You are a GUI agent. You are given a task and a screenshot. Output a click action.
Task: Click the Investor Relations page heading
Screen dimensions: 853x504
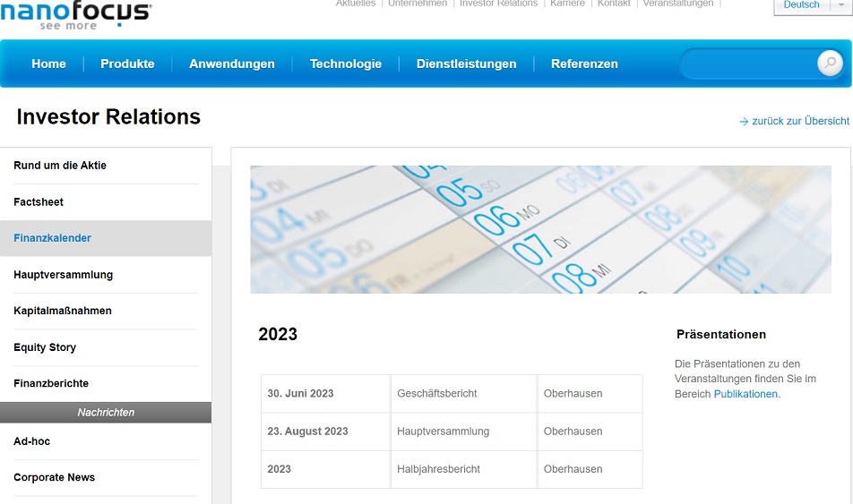[108, 117]
